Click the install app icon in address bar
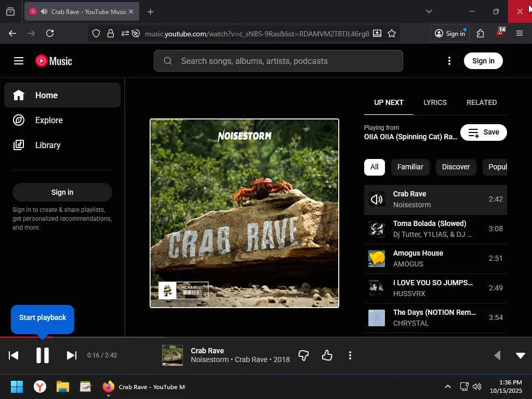 377,33
